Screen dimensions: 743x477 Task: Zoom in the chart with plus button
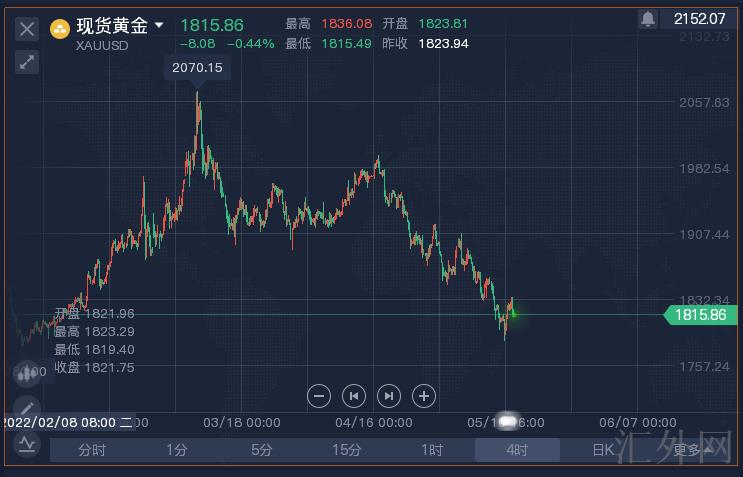(424, 396)
